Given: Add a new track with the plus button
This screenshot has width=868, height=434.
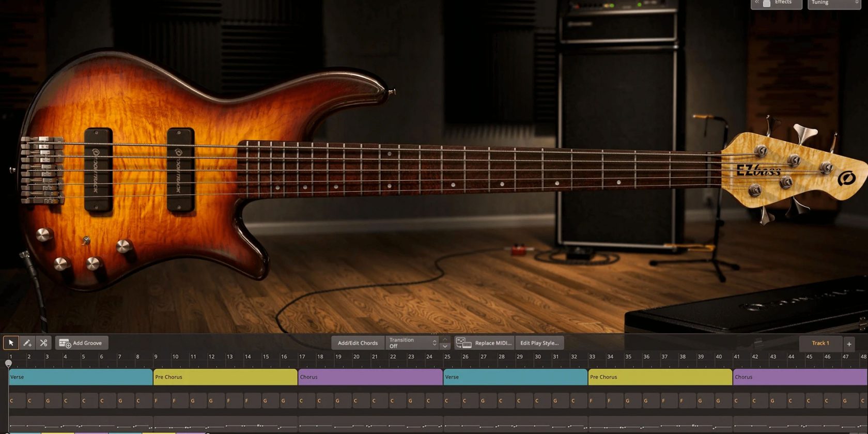Looking at the screenshot, I should click(849, 344).
